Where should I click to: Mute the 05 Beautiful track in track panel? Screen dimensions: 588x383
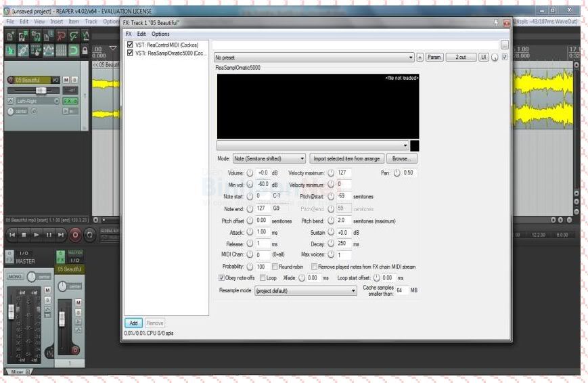coord(66,80)
